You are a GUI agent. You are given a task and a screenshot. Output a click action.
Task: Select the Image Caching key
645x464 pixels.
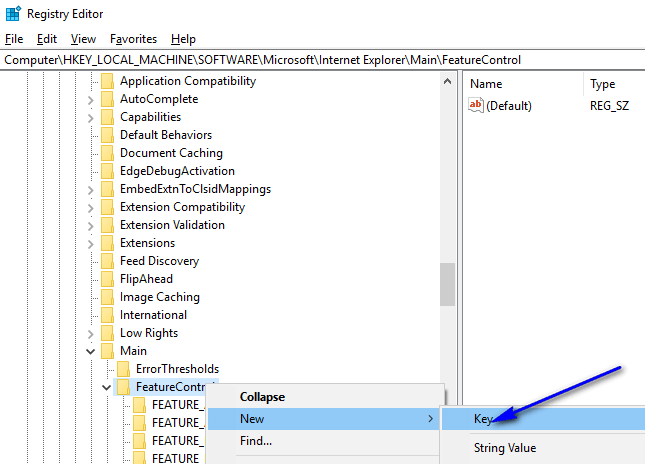point(160,297)
